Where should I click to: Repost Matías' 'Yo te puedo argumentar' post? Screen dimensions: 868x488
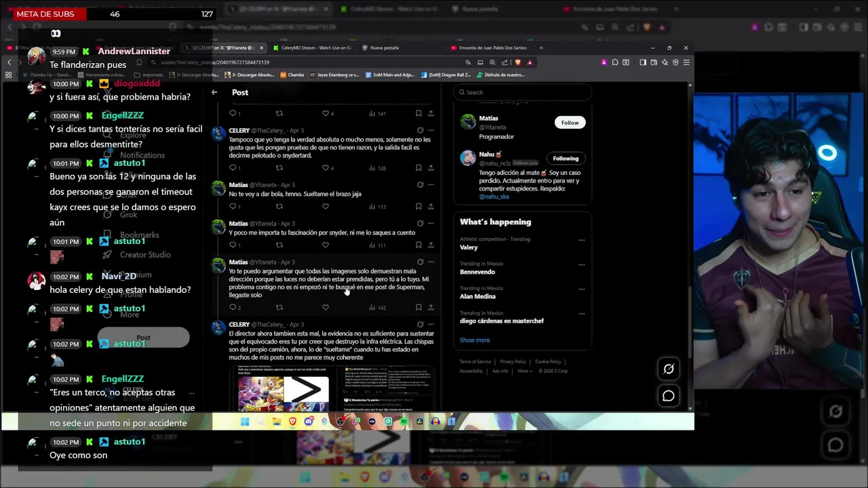point(279,307)
